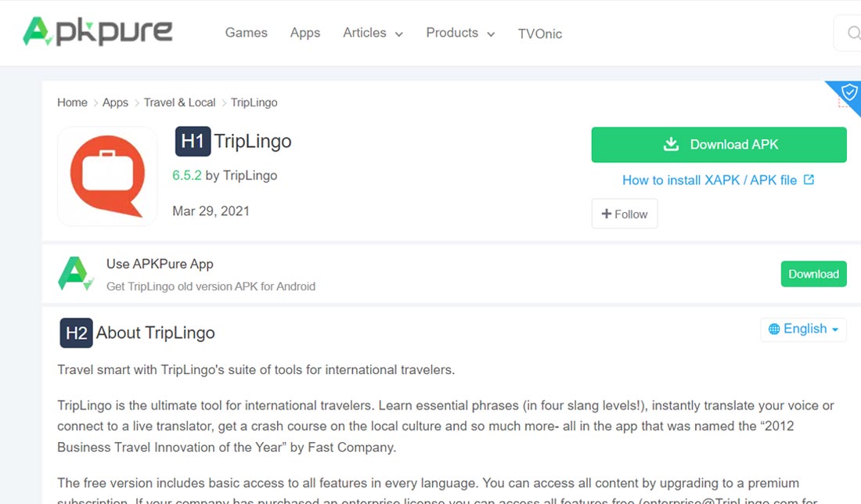Expand the Articles dropdown menu
Image resolution: width=861 pixels, height=504 pixels.
click(373, 33)
